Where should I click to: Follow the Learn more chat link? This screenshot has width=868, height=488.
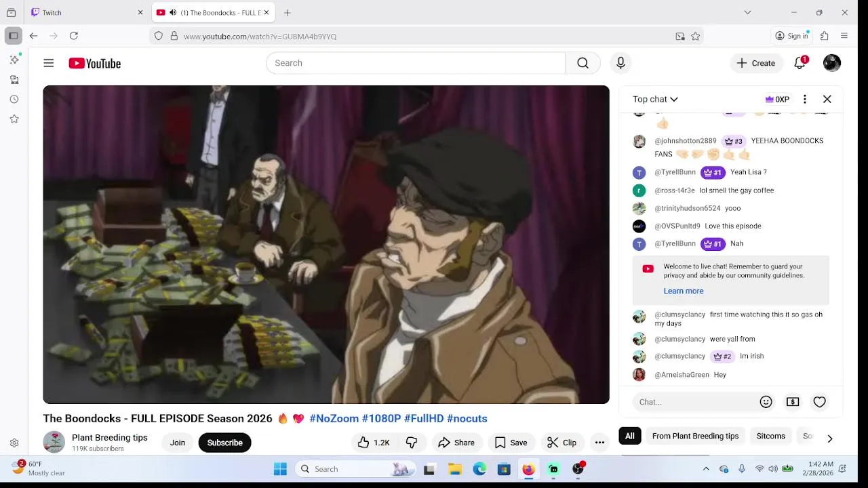(x=683, y=291)
